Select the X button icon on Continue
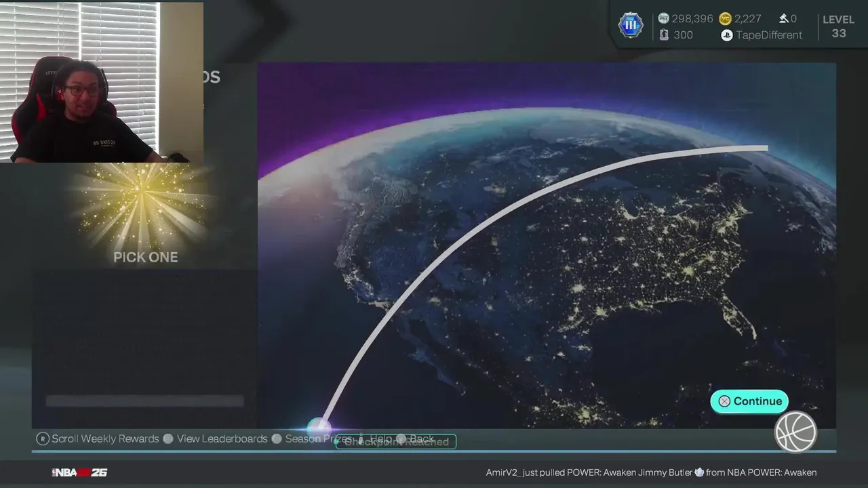 pyautogui.click(x=724, y=401)
